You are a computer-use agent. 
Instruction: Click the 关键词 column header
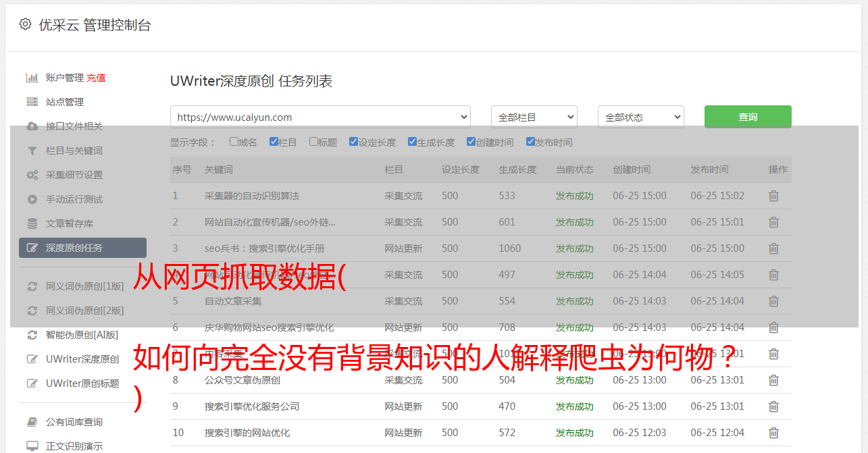click(219, 169)
